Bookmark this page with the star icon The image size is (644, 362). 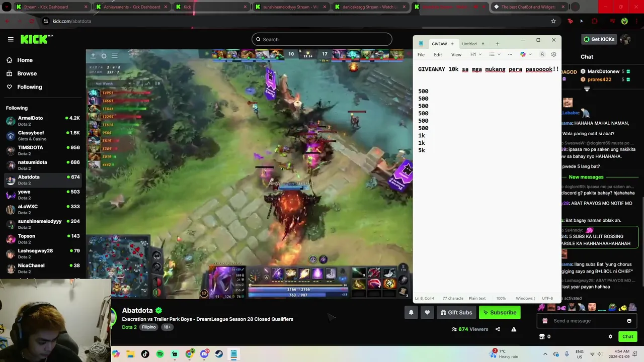553,21
